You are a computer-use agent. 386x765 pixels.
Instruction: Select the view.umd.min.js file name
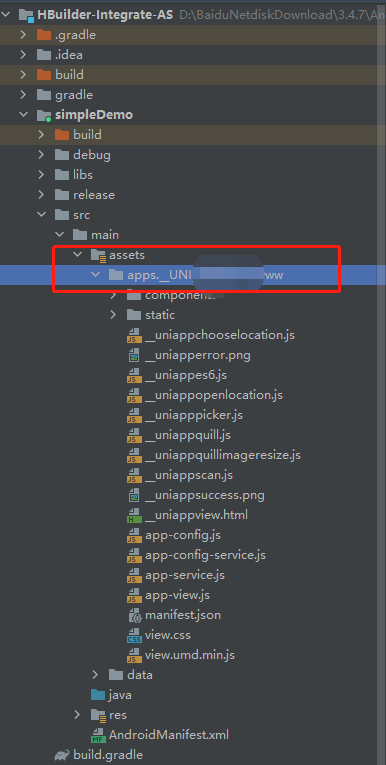point(190,655)
